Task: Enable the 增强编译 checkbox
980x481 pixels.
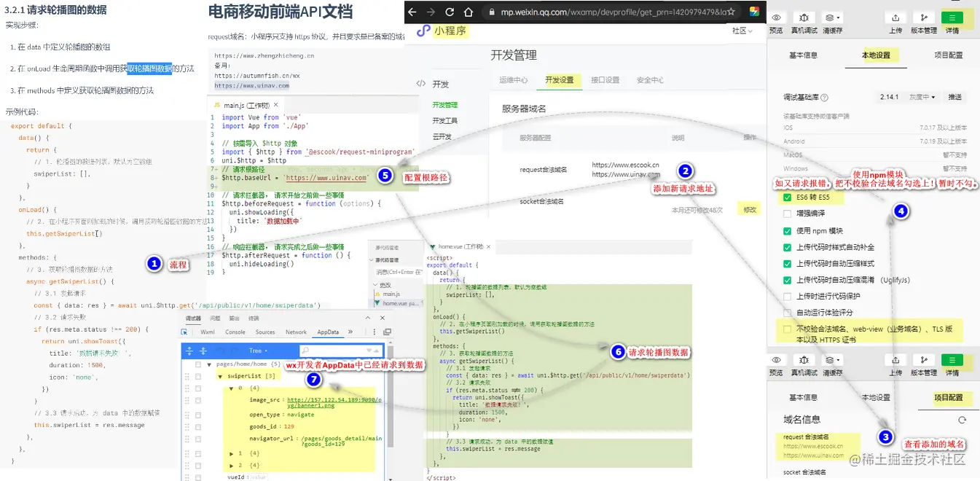Action: tap(787, 214)
